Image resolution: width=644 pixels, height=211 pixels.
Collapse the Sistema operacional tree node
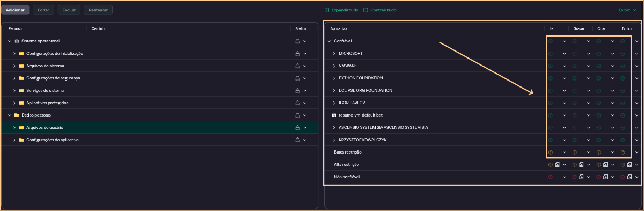[x=10, y=41]
